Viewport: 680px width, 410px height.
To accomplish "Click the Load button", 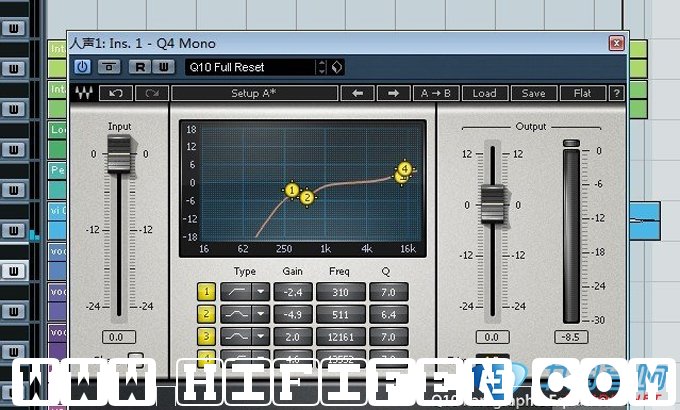I will point(484,93).
